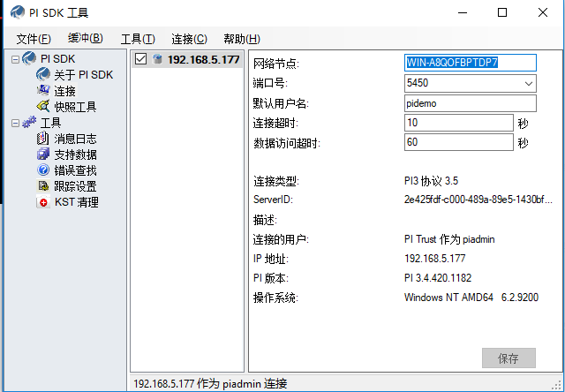Click the 保存 button

pyautogui.click(x=508, y=358)
